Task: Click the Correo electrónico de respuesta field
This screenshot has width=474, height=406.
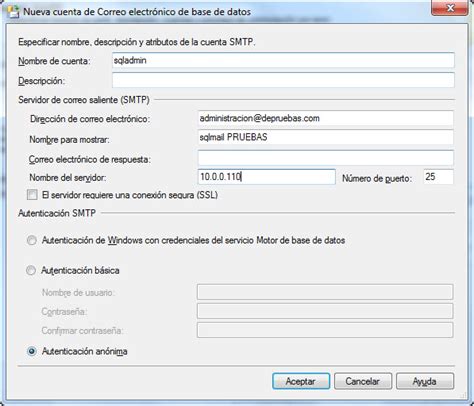Action: 325,158
